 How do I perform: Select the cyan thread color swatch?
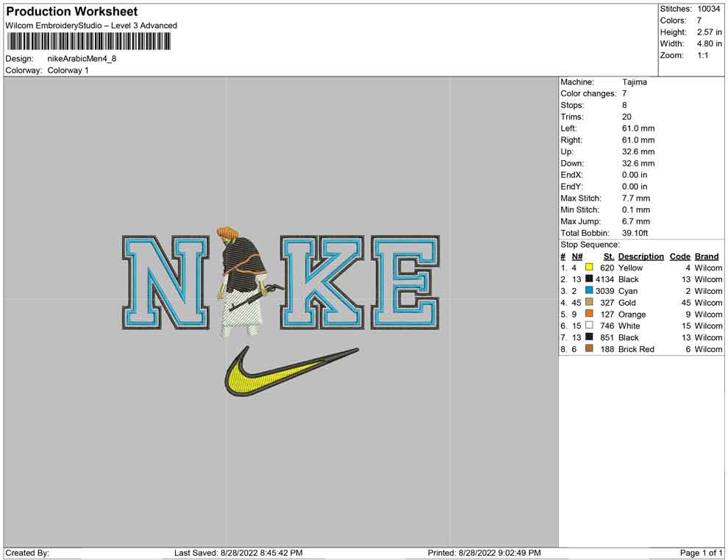(x=589, y=291)
